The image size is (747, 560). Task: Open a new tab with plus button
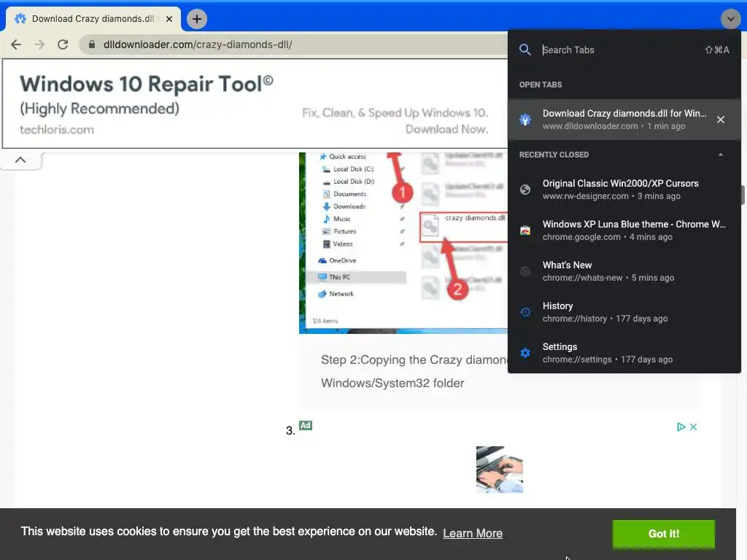pyautogui.click(x=197, y=19)
